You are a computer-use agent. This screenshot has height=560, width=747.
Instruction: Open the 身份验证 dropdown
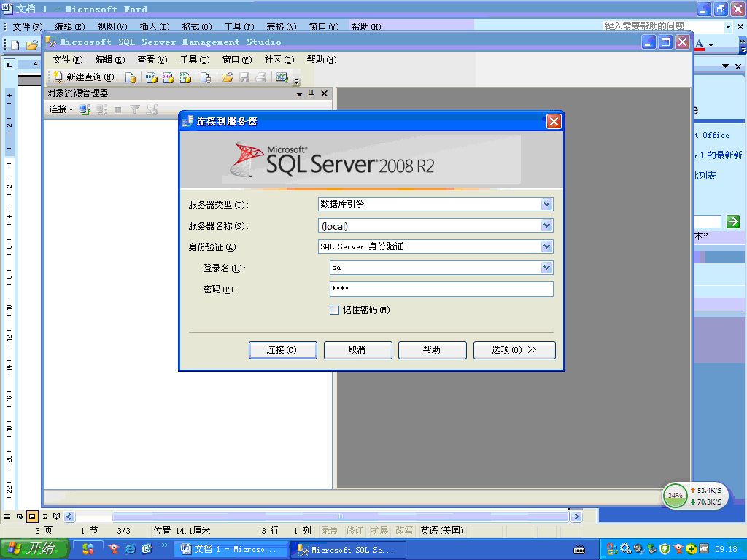[546, 246]
